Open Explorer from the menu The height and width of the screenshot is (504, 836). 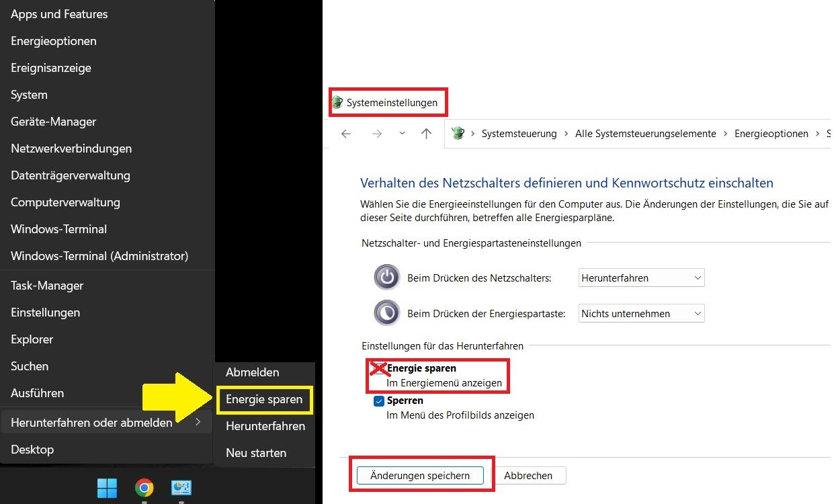pyautogui.click(x=108, y=339)
